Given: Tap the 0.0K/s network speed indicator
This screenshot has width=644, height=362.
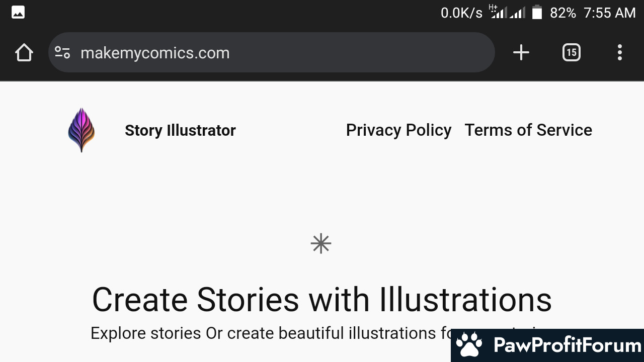Looking at the screenshot, I should point(461,13).
